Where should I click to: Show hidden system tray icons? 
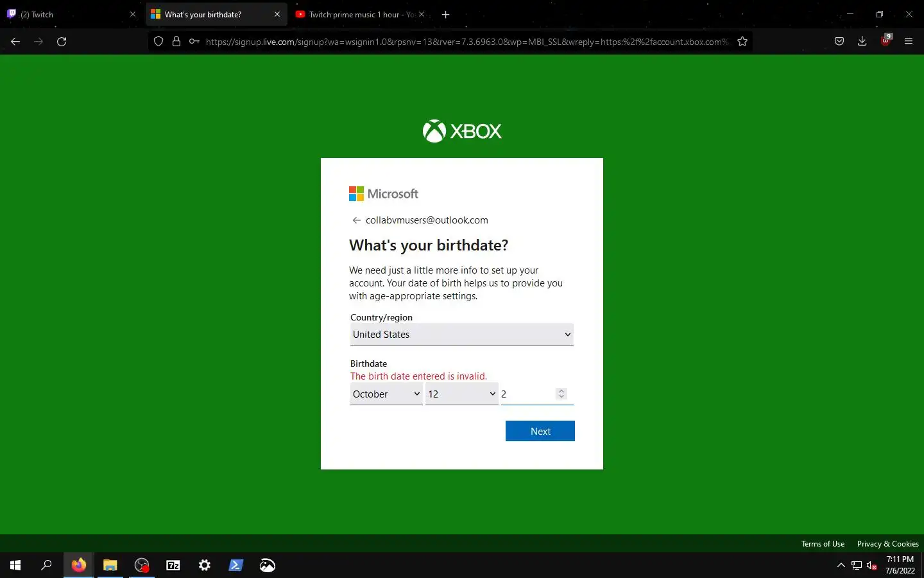click(841, 565)
